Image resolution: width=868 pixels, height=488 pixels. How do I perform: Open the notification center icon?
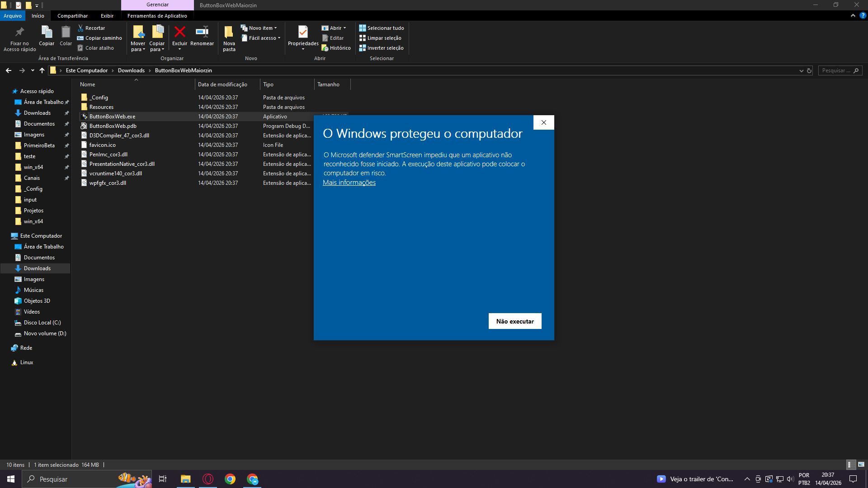tap(853, 479)
